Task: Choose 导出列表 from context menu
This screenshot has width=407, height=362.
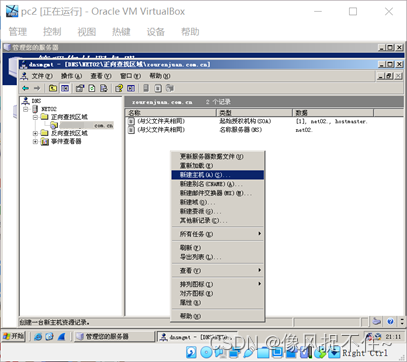Action: pos(218,257)
